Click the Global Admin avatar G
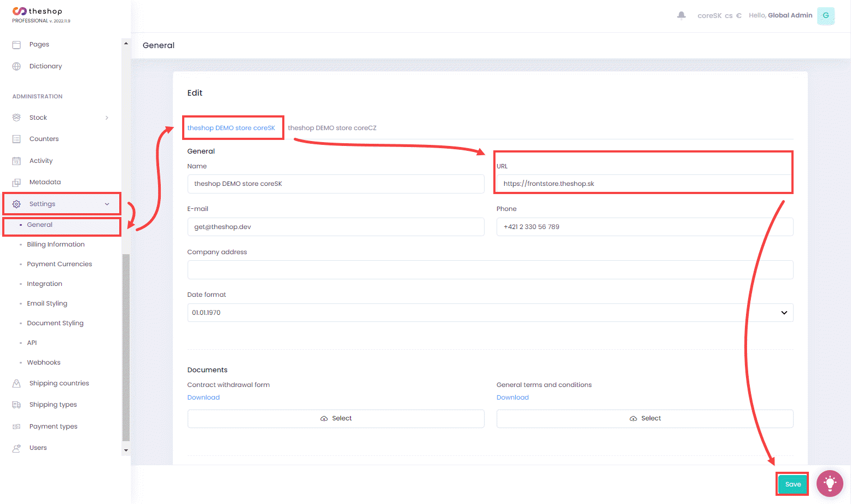Viewport: 851px width, 504px height. coord(826,15)
